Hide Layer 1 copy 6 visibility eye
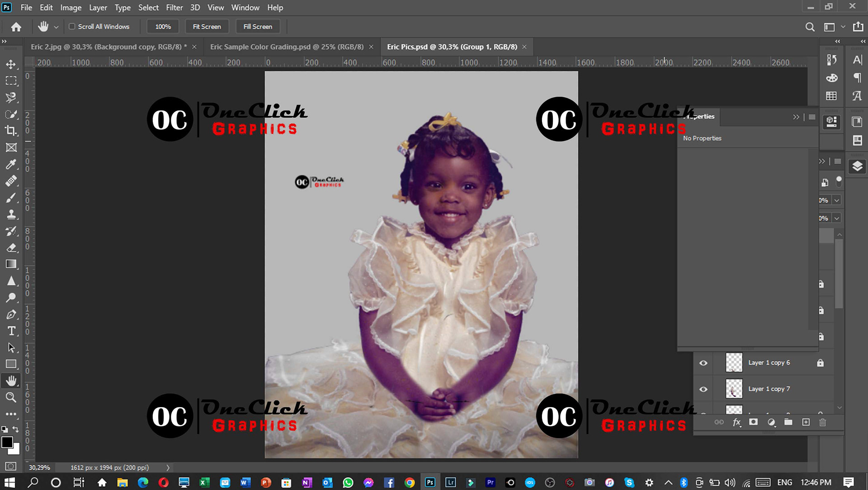 (x=703, y=363)
